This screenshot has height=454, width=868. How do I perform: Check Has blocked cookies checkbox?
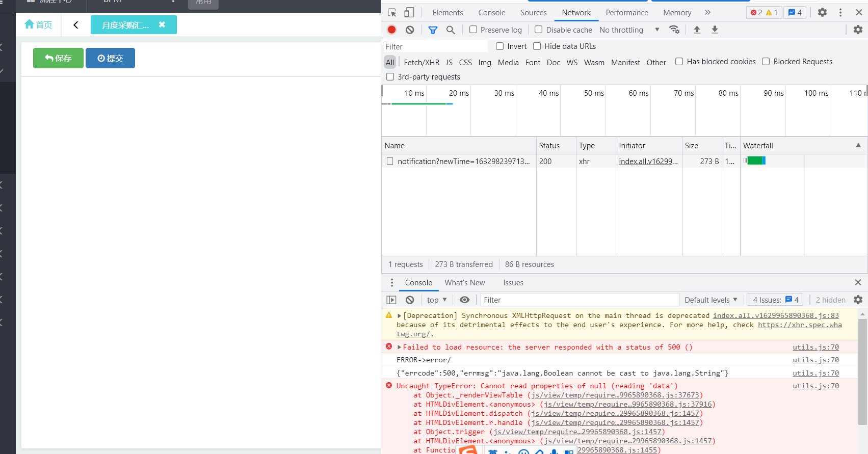[679, 62]
